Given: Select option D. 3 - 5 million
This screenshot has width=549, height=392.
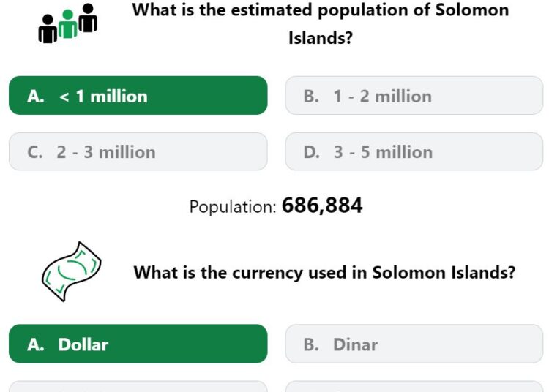Looking at the screenshot, I should [x=414, y=151].
